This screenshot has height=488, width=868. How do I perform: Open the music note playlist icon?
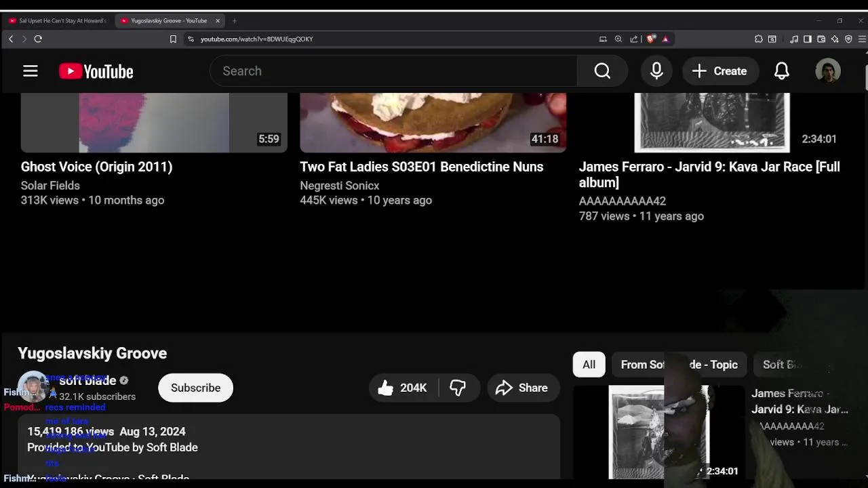tap(794, 39)
